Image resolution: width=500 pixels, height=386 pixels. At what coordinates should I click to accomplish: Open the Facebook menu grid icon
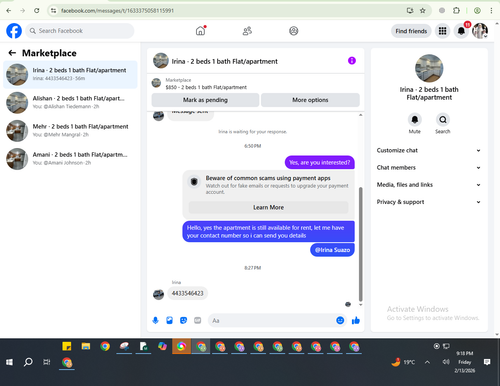442,31
